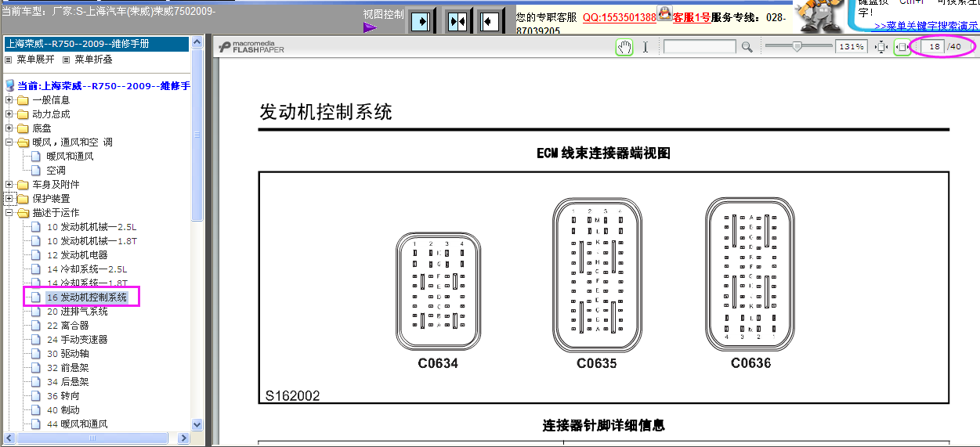
Task: Click the 客服1号 link
Action: coord(692,17)
